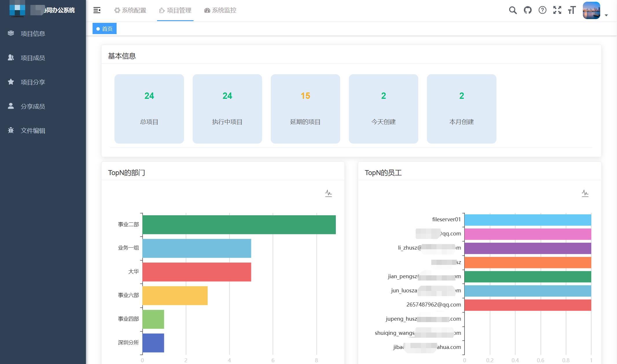Click the 项目管理 tab icon
This screenshot has height=364, width=617.
(162, 11)
